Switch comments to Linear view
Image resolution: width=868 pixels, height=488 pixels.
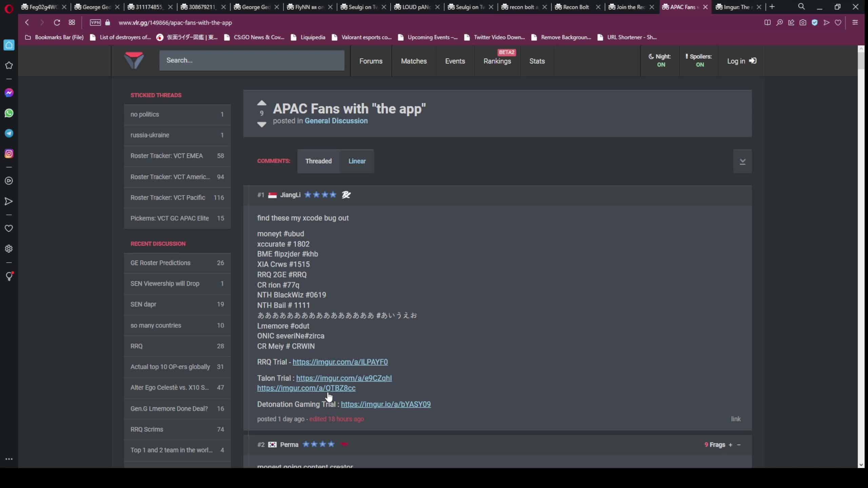[357, 161]
